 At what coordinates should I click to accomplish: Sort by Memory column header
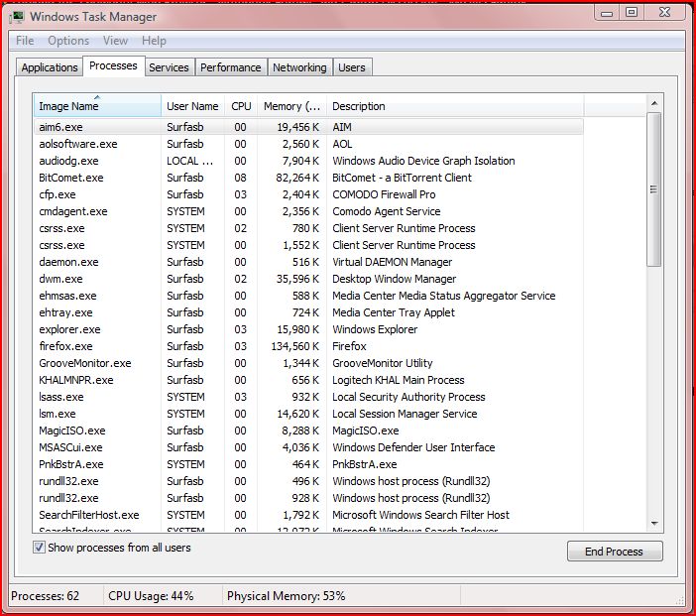coord(291,106)
